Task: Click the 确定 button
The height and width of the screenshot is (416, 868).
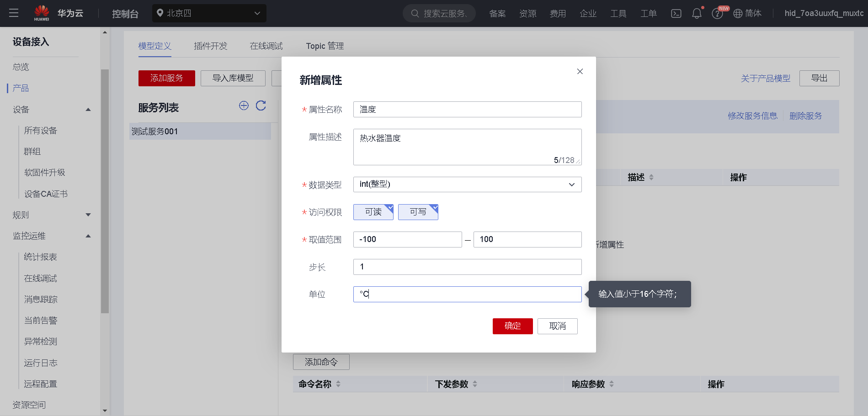Action: pyautogui.click(x=513, y=326)
